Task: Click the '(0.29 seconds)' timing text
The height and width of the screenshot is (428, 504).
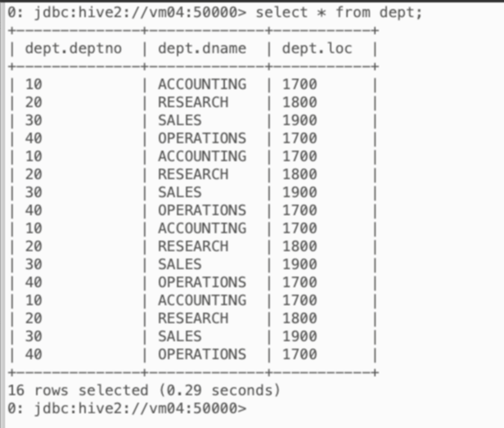Action: click(220, 390)
